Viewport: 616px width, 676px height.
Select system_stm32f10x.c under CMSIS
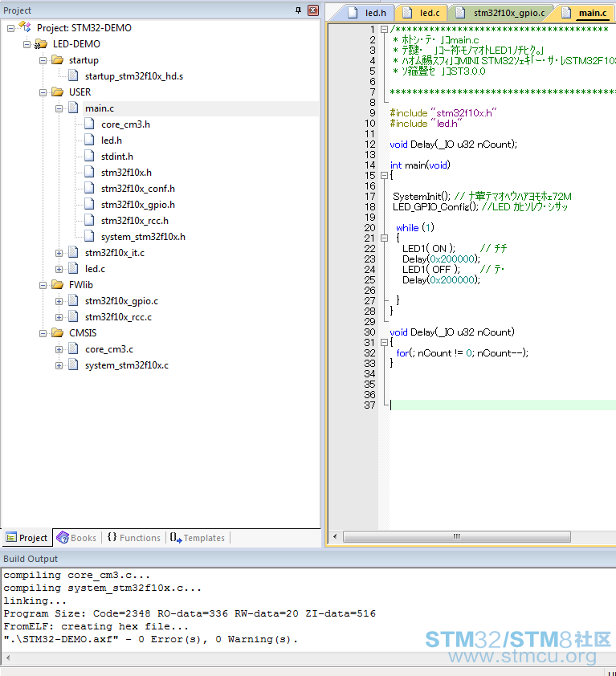[127, 365]
